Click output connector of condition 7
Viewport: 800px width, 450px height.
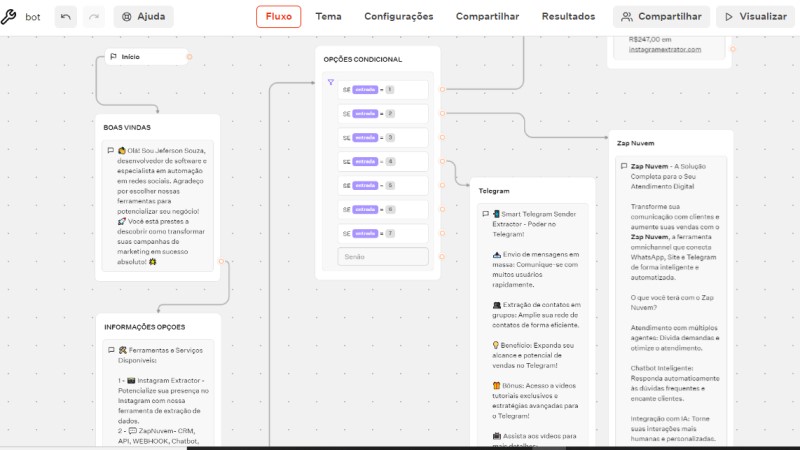[x=442, y=233]
